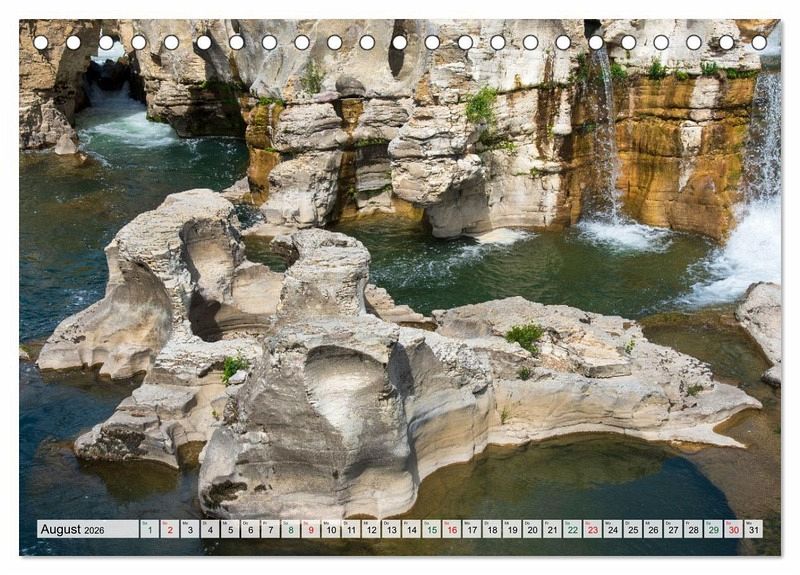Select day 1 in the calendar strip

tap(149, 529)
